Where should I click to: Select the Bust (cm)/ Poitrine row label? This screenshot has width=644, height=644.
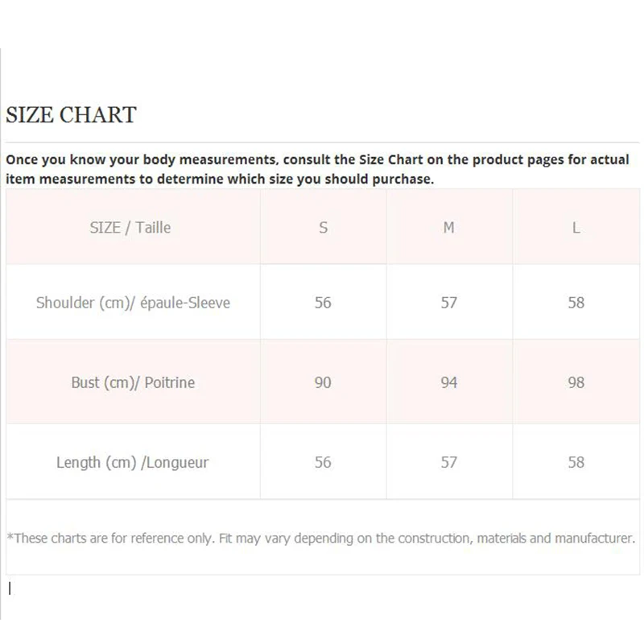(133, 382)
